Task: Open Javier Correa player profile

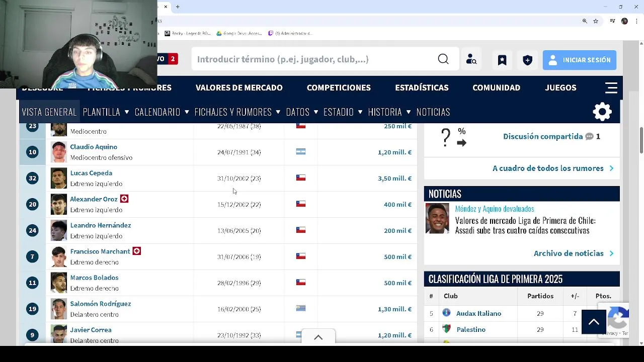Action: click(x=91, y=330)
